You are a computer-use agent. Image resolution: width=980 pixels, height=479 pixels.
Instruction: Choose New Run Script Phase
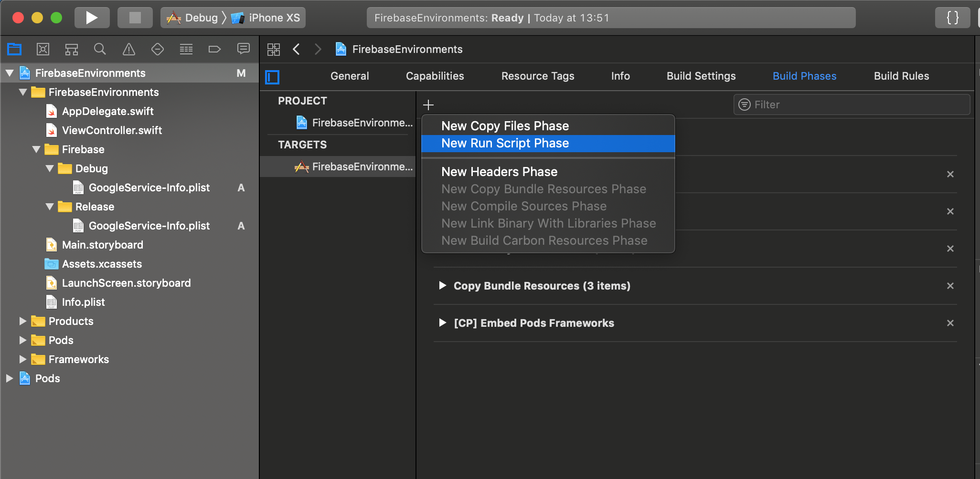505,144
